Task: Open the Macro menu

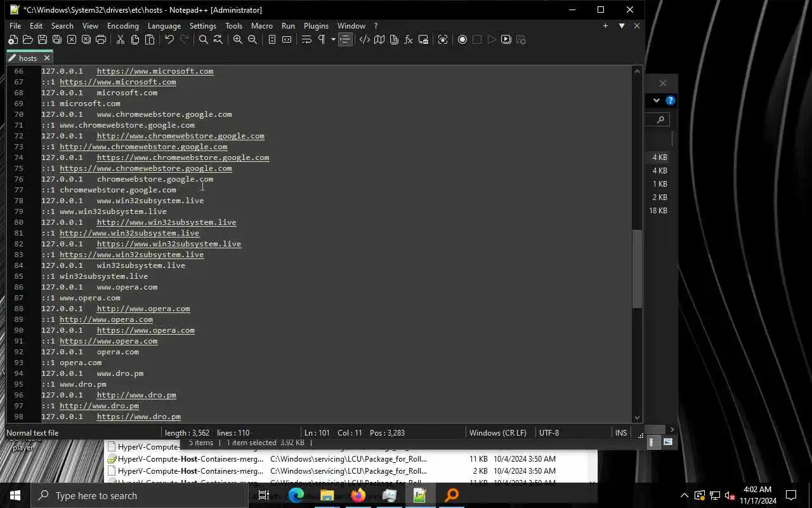Action: (x=261, y=26)
